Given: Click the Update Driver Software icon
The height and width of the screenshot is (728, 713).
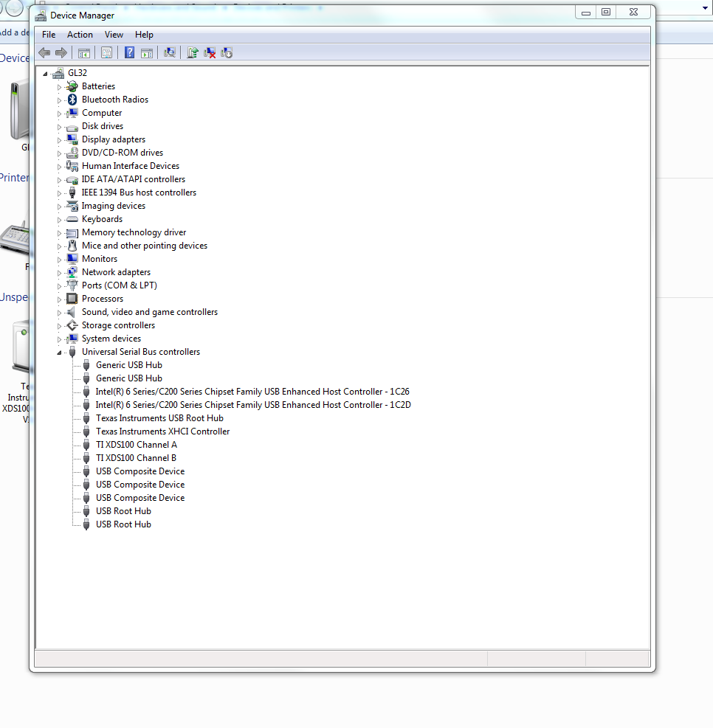Looking at the screenshot, I should (193, 53).
